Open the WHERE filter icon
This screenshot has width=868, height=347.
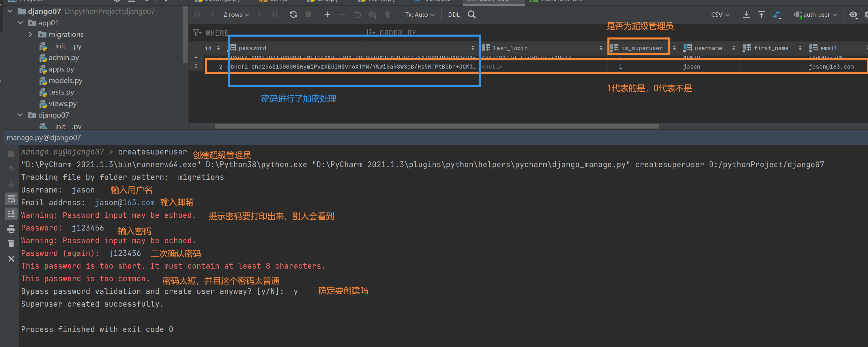(x=197, y=33)
